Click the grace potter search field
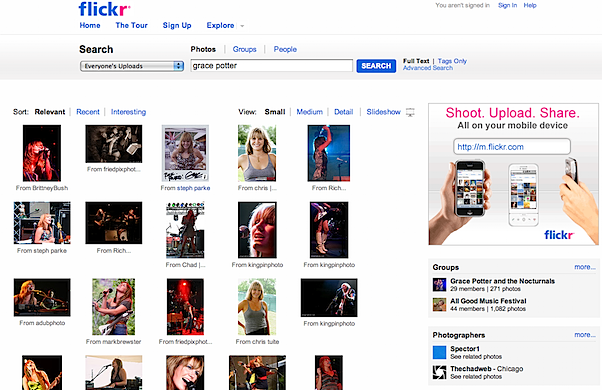The height and width of the screenshot is (390, 602). [271, 66]
